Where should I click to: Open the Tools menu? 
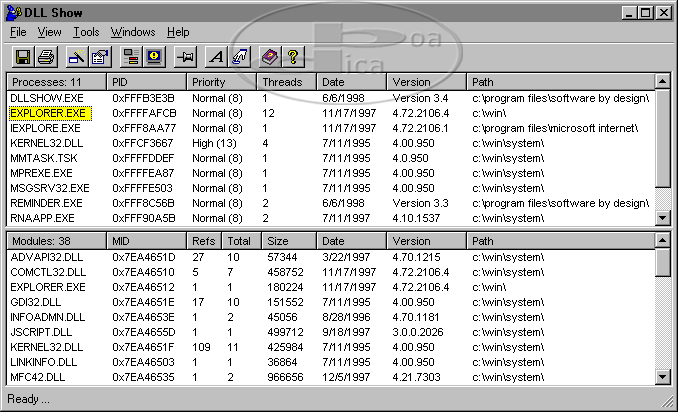tap(86, 32)
